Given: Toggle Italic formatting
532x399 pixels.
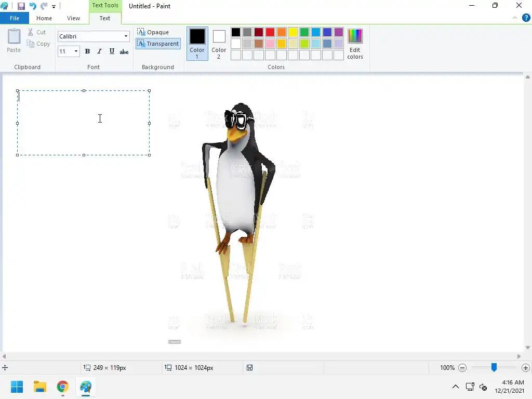Looking at the screenshot, I should point(99,51).
